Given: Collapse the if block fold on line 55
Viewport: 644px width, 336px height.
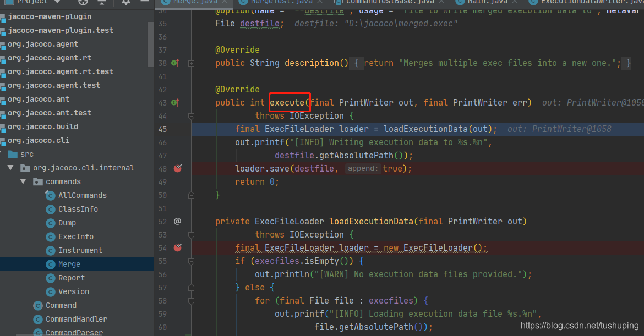Looking at the screenshot, I should [x=191, y=261].
